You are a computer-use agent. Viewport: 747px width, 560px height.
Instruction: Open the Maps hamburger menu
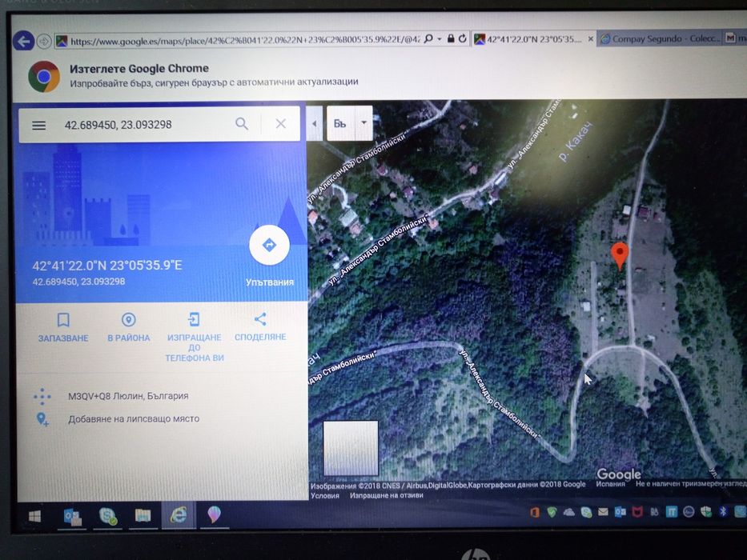coord(39,126)
